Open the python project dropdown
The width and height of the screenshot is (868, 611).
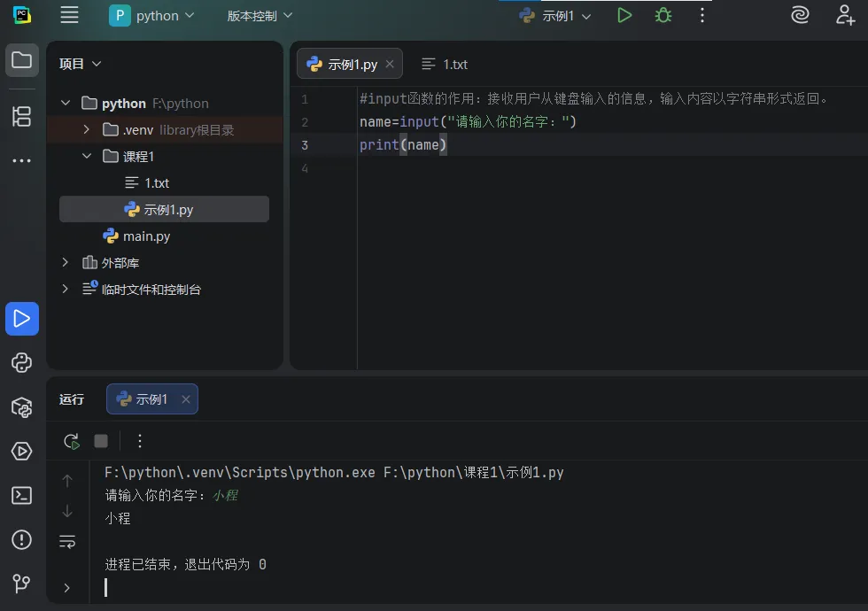point(151,16)
